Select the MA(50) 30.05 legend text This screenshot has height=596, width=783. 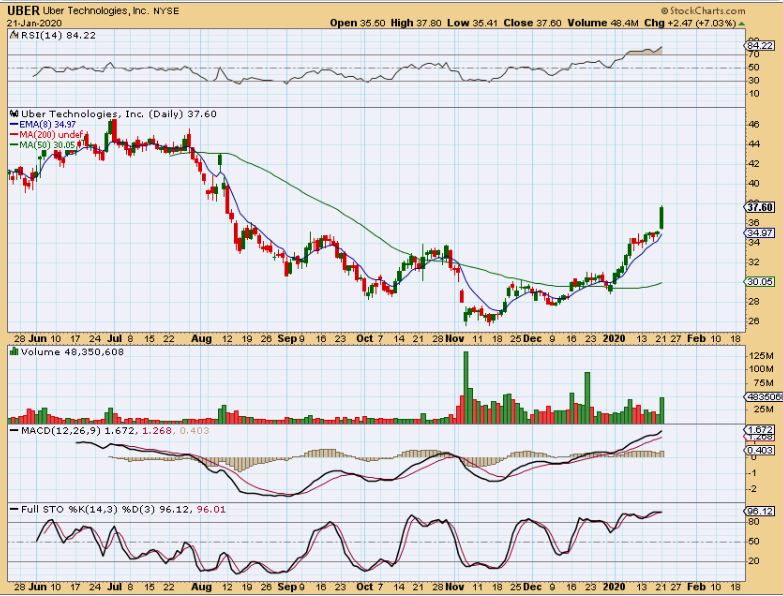[47, 145]
